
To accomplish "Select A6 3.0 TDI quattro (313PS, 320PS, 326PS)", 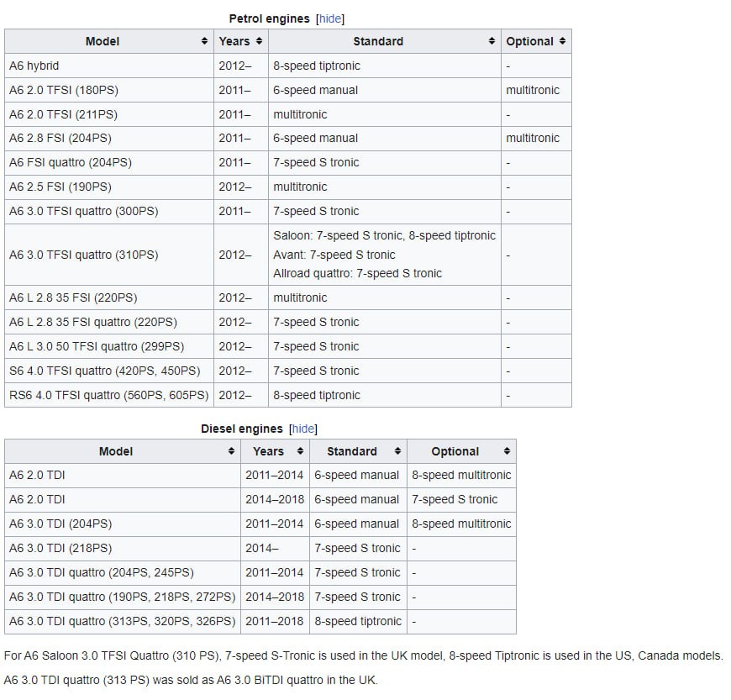I will click(x=123, y=621).
